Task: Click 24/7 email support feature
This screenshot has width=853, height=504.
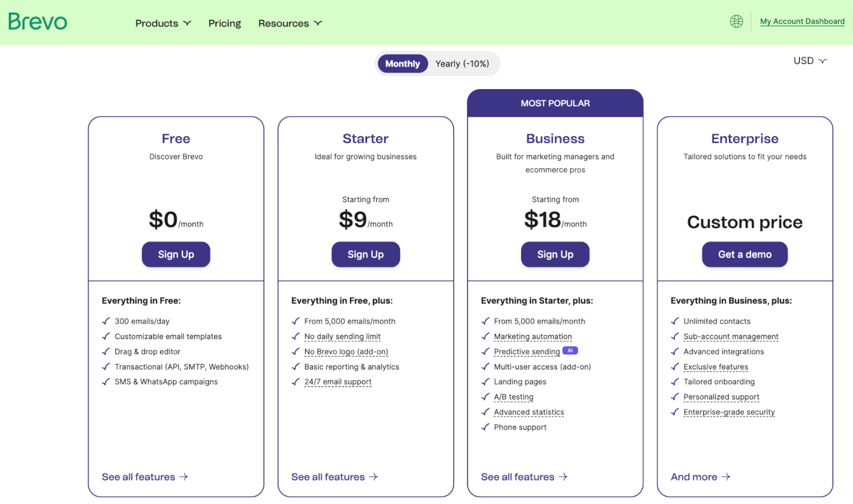Action: tap(338, 382)
